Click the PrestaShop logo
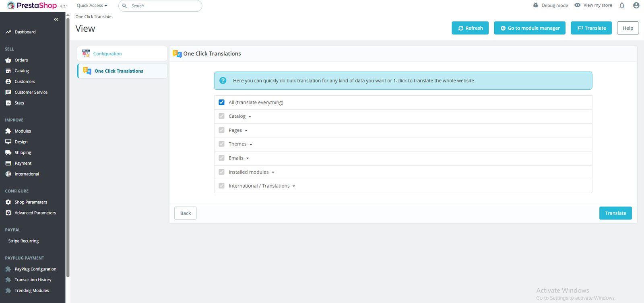 pos(32,6)
